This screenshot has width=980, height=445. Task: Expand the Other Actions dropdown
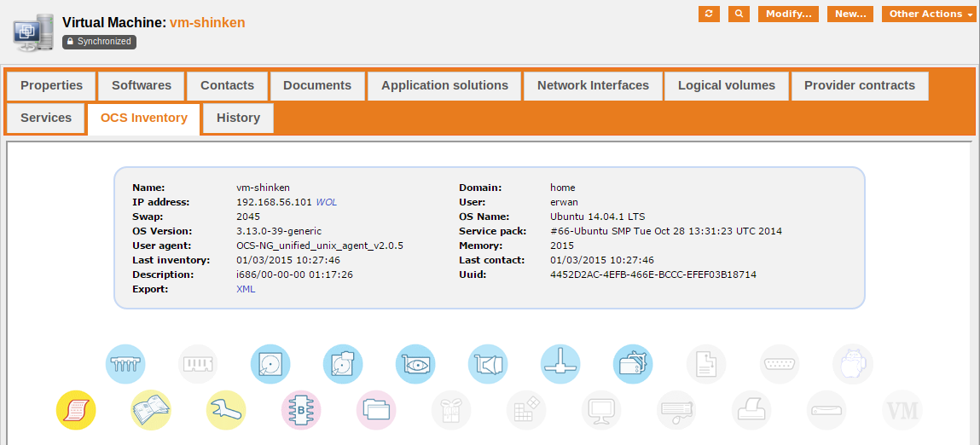[928, 14]
